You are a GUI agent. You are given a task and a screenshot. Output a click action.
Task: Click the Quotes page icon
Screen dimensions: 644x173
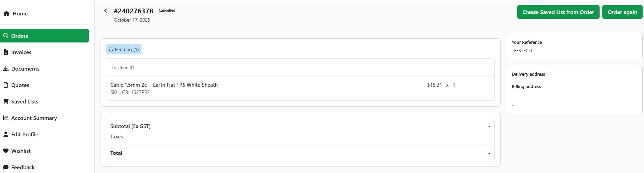click(6, 85)
